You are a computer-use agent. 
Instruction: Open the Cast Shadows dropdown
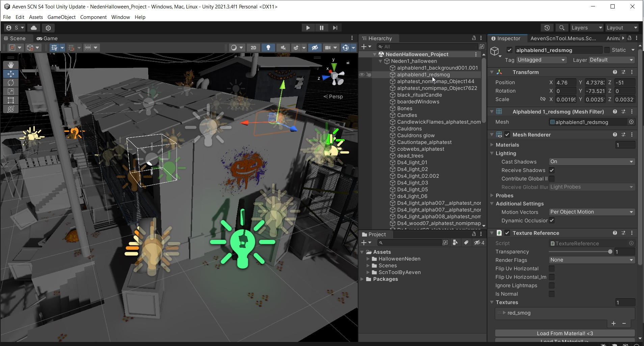tap(591, 162)
